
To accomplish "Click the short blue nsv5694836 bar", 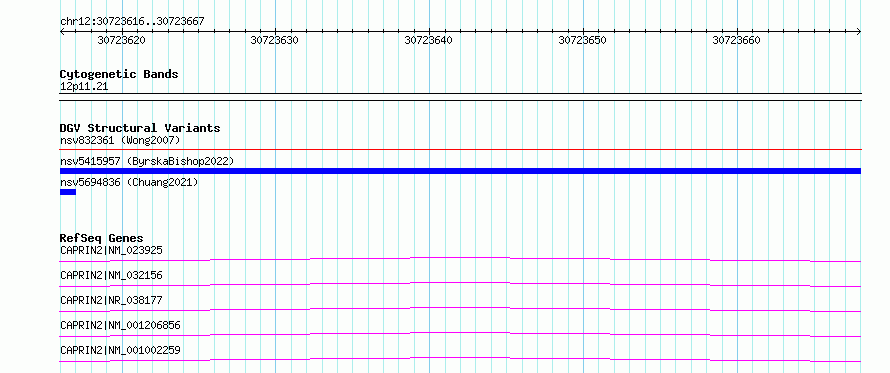I will [68, 192].
